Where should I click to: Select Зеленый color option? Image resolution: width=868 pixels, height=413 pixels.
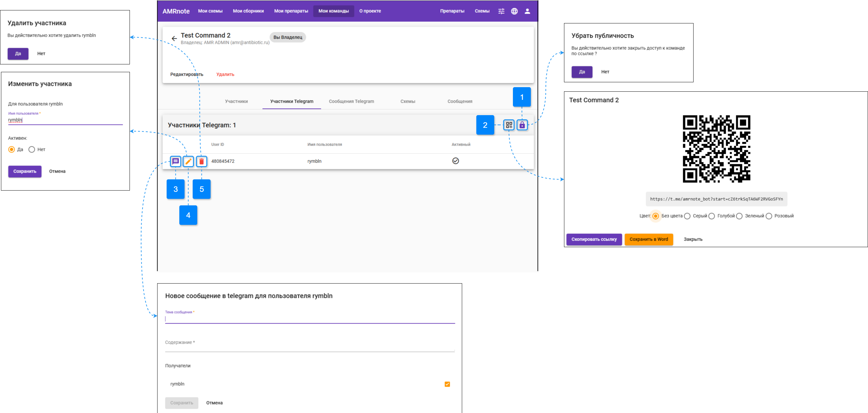pyautogui.click(x=739, y=216)
